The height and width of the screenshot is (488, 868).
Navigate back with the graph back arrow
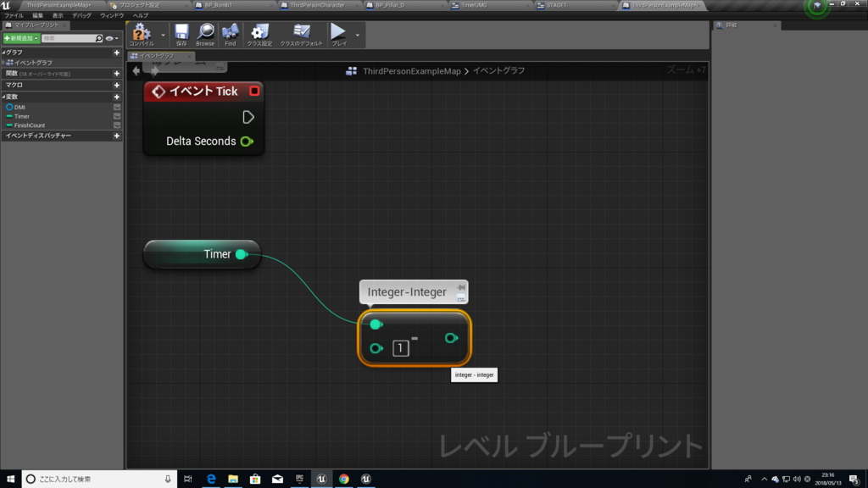[136, 71]
